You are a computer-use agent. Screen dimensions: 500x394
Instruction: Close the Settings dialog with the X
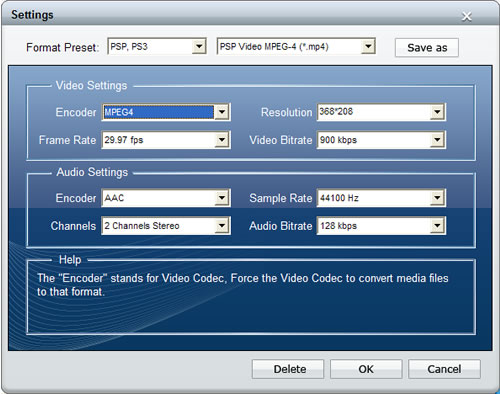(x=467, y=16)
